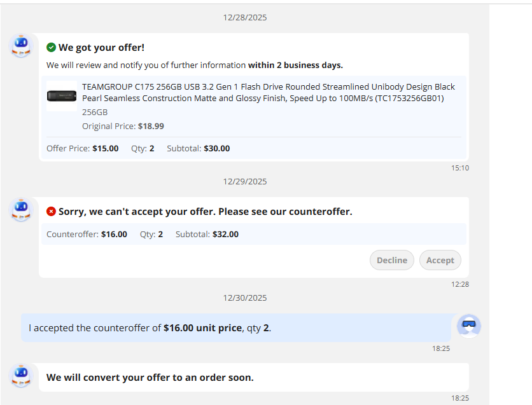Click the bot avatar next to the counteroffer message
Screen dimensions: 532x405
tap(22, 210)
